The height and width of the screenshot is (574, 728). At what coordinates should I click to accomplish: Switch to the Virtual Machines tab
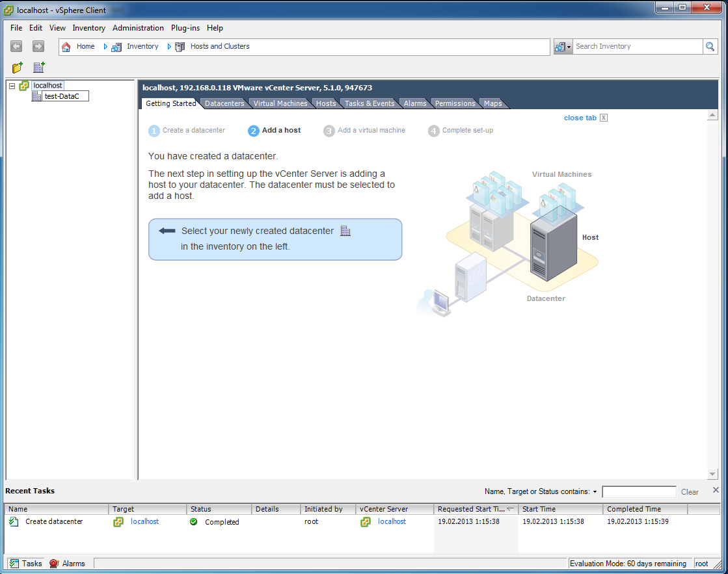(x=280, y=103)
